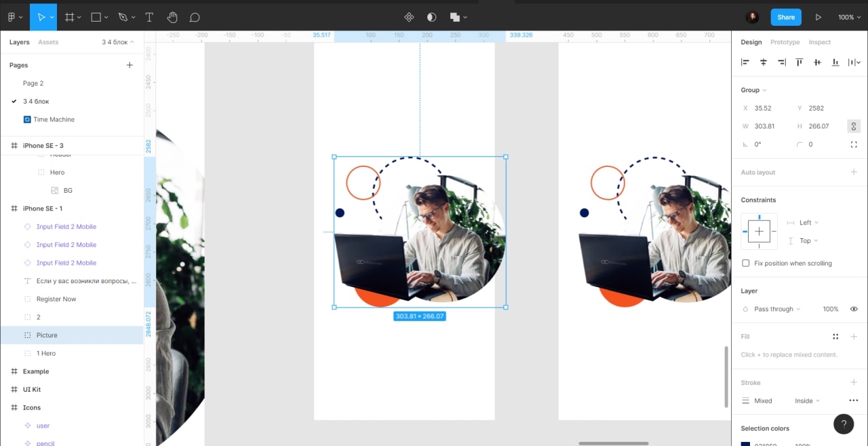
Task: Select the Rectangle shape tool
Action: 96,17
